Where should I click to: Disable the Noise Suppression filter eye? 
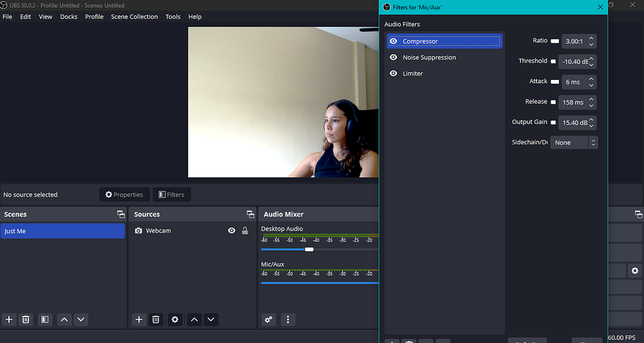click(x=393, y=57)
